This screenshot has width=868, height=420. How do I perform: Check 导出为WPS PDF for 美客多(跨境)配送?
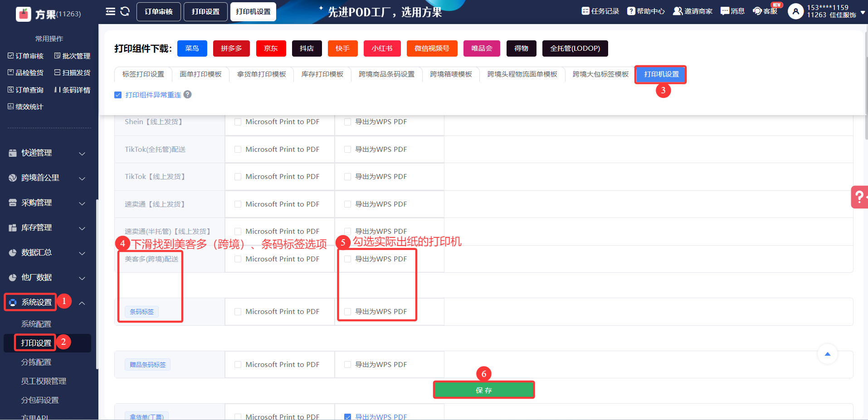click(347, 259)
